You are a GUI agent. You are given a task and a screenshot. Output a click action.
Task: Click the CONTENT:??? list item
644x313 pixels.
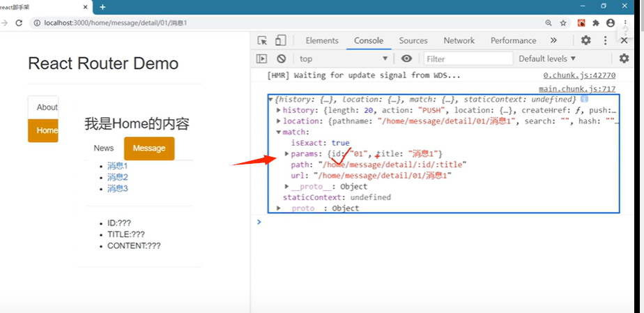[x=134, y=246]
